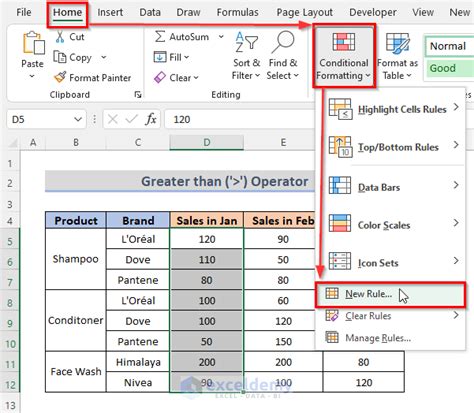
Task: Open the File tab
Action: click(24, 12)
